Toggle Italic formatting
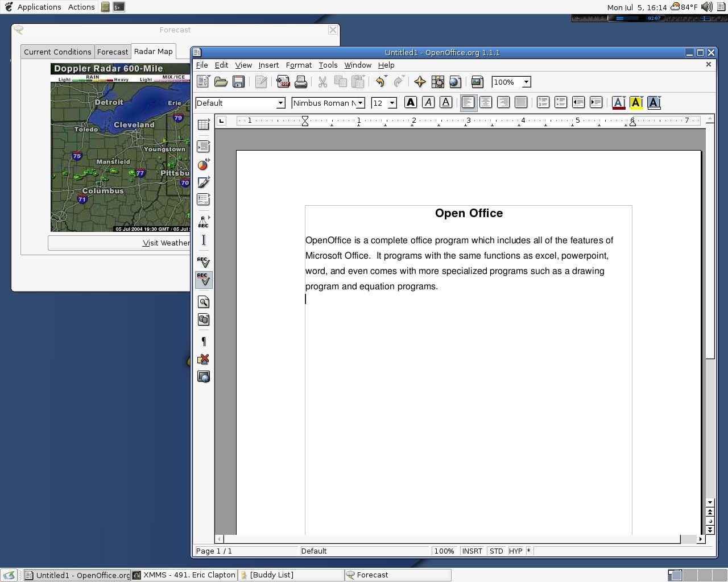Viewport: 728px width, 582px height. (x=428, y=102)
